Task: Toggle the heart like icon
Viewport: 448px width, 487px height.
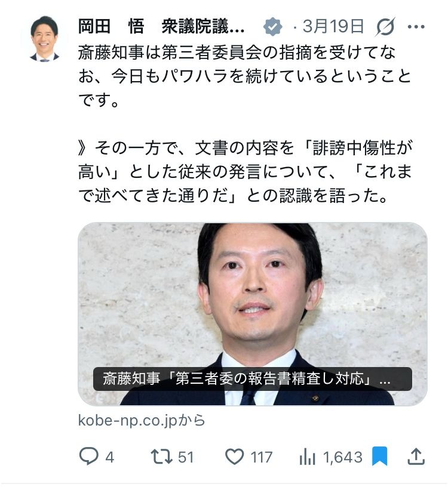Action: [234, 457]
